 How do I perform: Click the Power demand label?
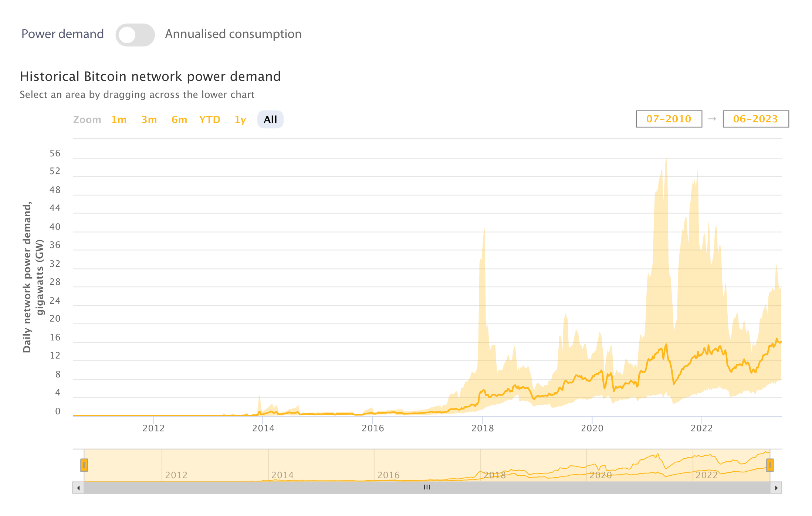62,34
